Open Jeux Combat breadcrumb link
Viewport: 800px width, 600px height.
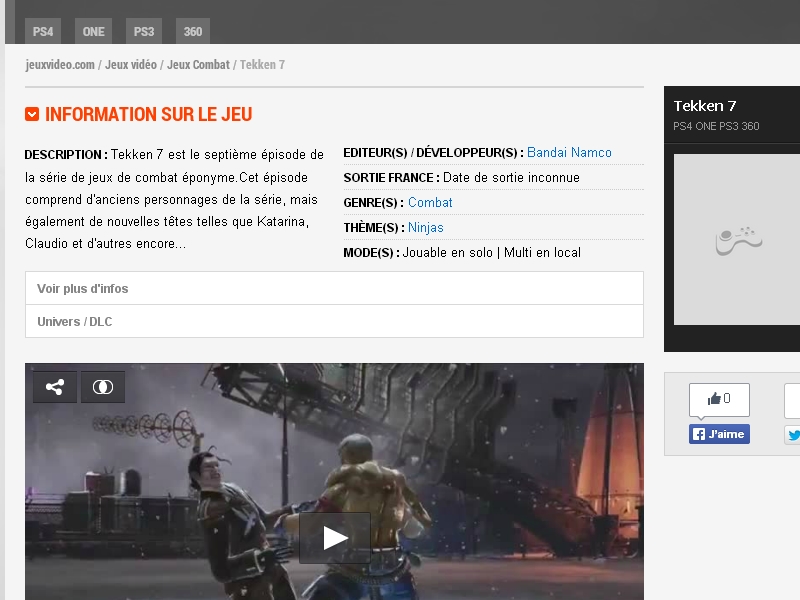tap(198, 65)
